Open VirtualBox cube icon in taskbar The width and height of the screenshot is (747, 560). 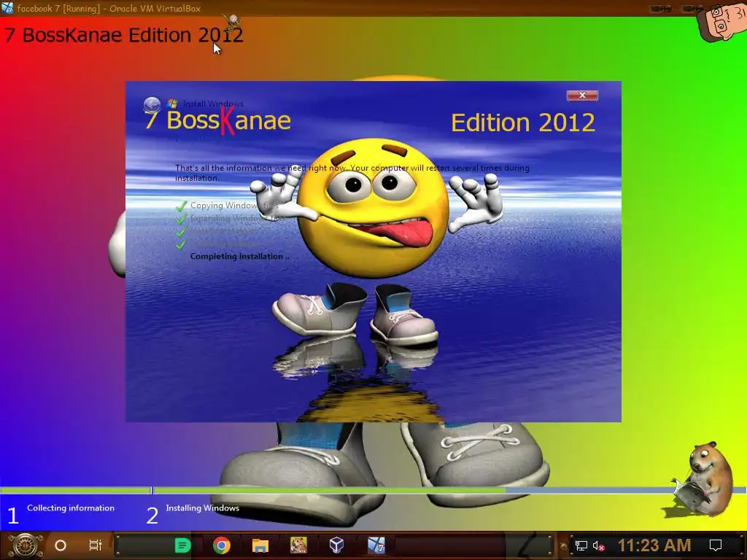tap(337, 545)
